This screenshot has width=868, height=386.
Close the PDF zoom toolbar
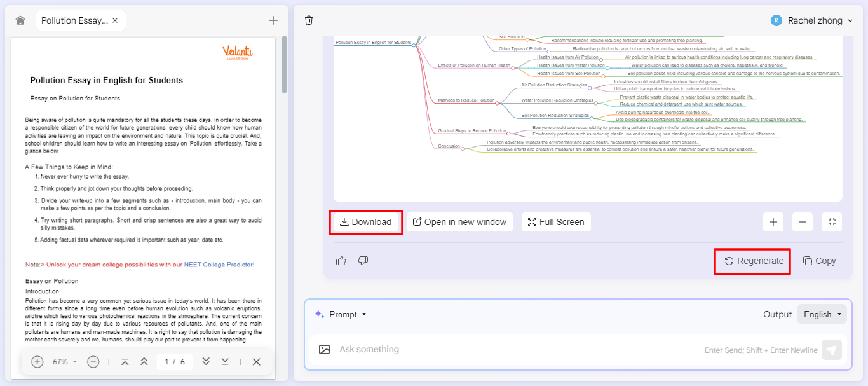256,362
